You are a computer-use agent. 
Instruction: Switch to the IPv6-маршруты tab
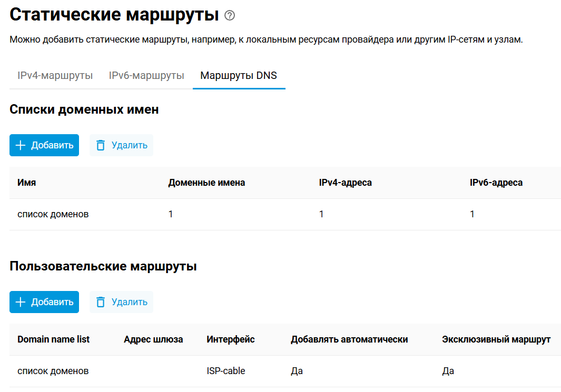click(x=146, y=75)
